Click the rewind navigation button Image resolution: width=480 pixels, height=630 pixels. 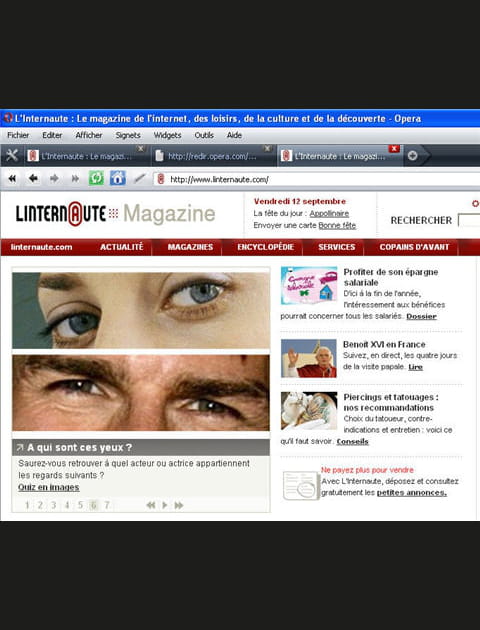point(12,178)
